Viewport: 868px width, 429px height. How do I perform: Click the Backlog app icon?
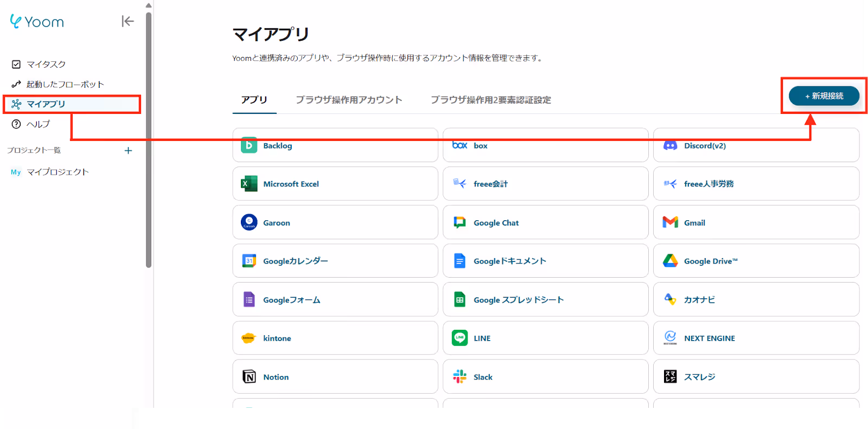coord(249,145)
